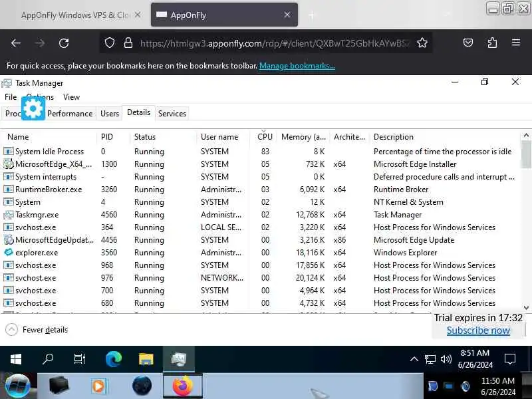
Task: Close the active AppOnFly tab
Action: point(287,15)
